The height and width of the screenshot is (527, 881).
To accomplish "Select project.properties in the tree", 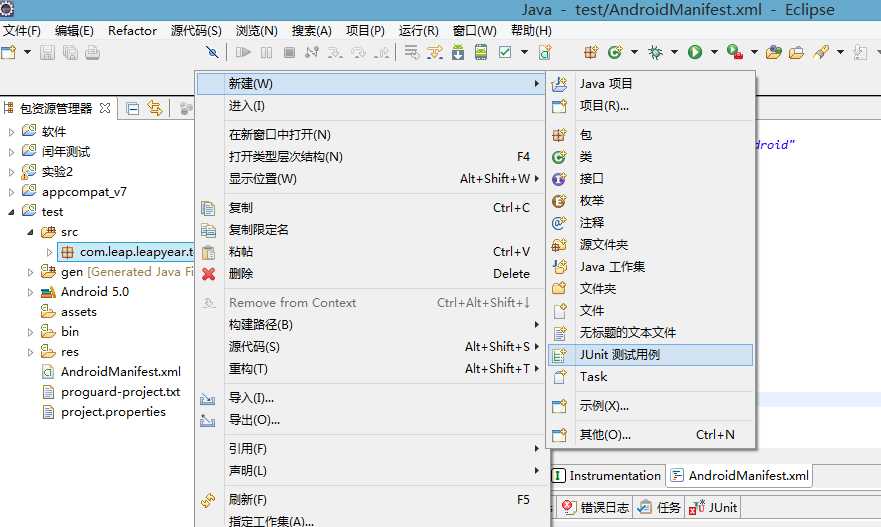I will (x=113, y=412).
